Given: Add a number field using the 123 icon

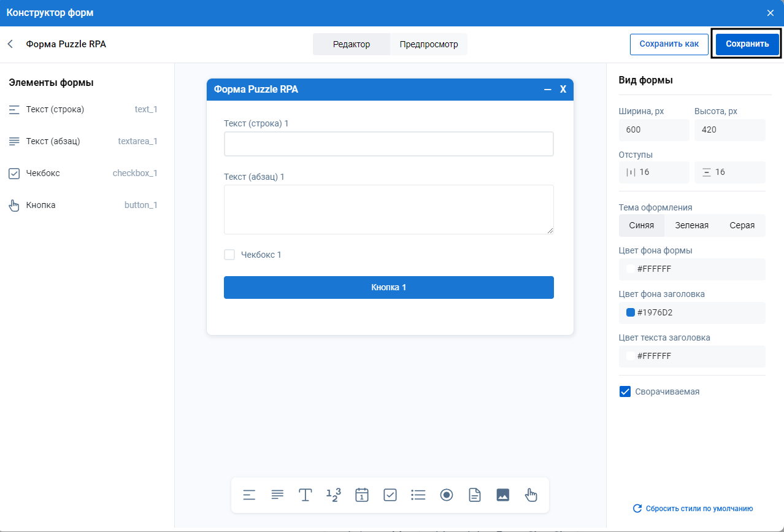Looking at the screenshot, I should (334, 495).
